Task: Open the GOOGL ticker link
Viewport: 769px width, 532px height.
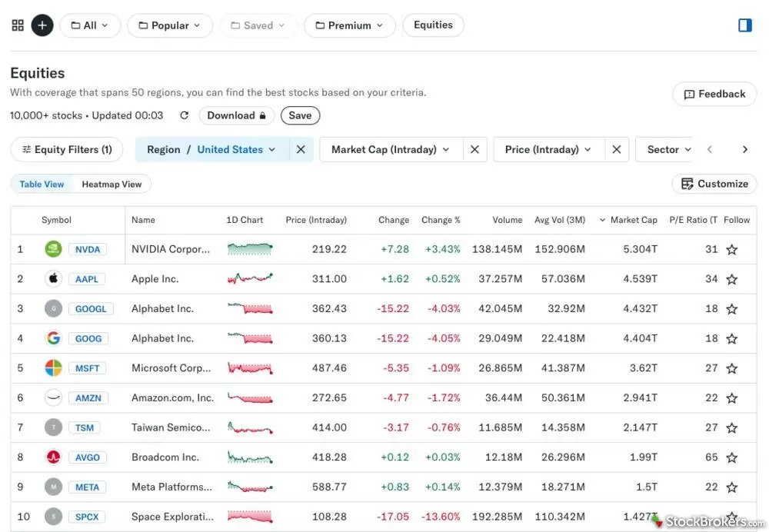Action: (x=91, y=309)
